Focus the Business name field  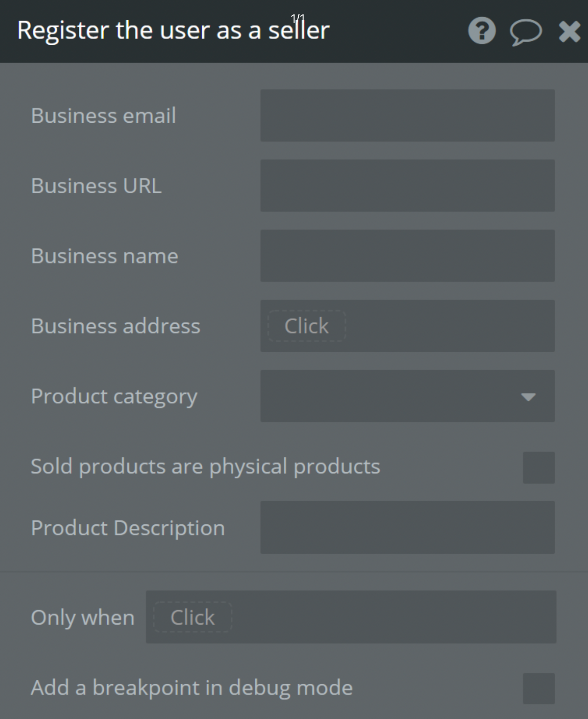pos(407,256)
